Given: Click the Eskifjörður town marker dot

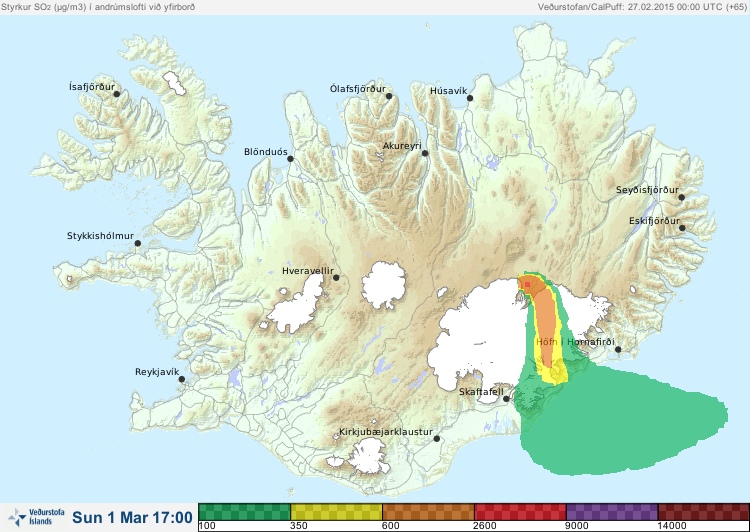Looking at the screenshot, I should [682, 228].
